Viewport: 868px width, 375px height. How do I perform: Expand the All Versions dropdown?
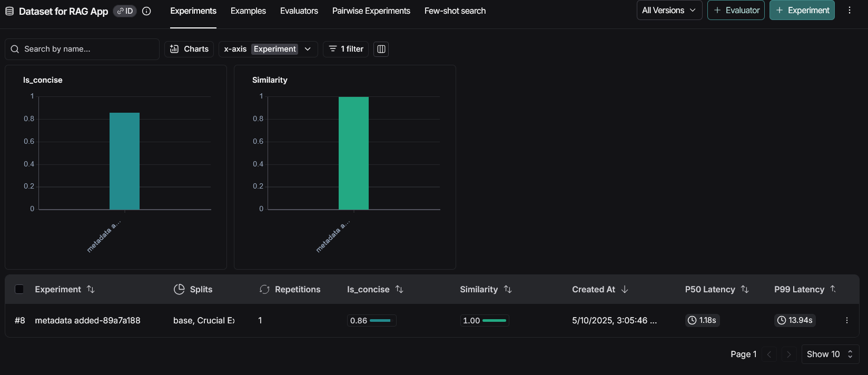[x=669, y=11]
